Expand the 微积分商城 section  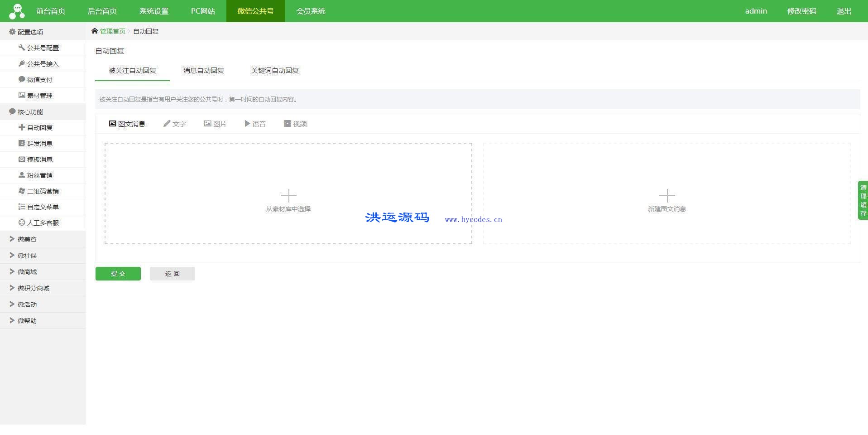click(43, 288)
